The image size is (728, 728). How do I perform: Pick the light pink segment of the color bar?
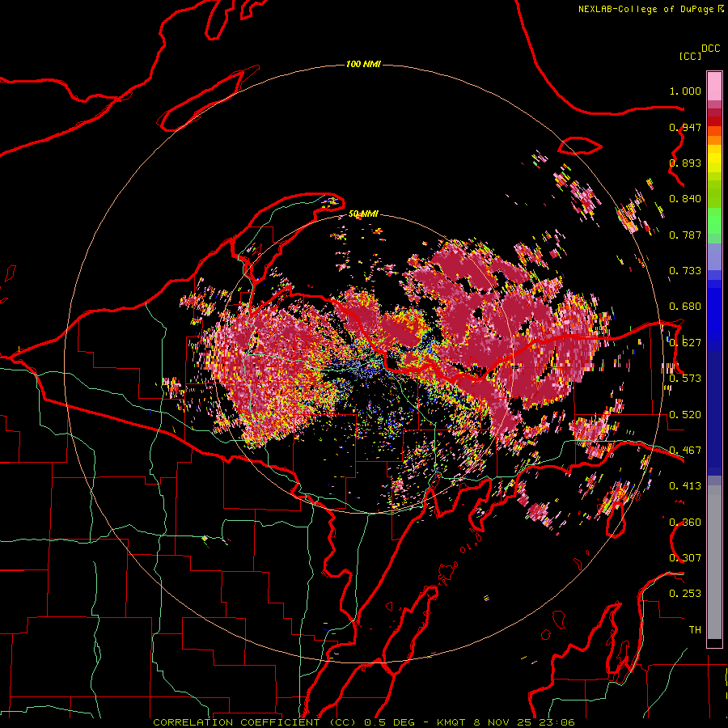point(714,87)
